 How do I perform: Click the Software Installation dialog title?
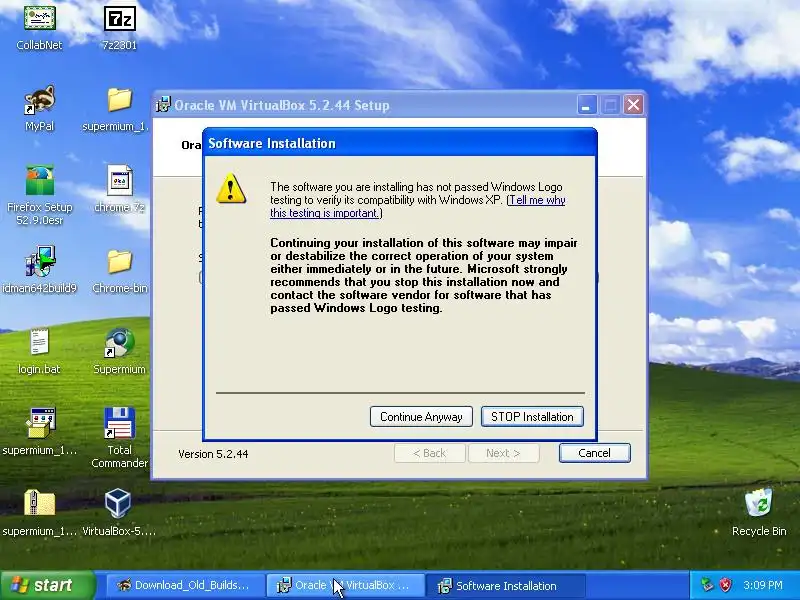(272, 143)
